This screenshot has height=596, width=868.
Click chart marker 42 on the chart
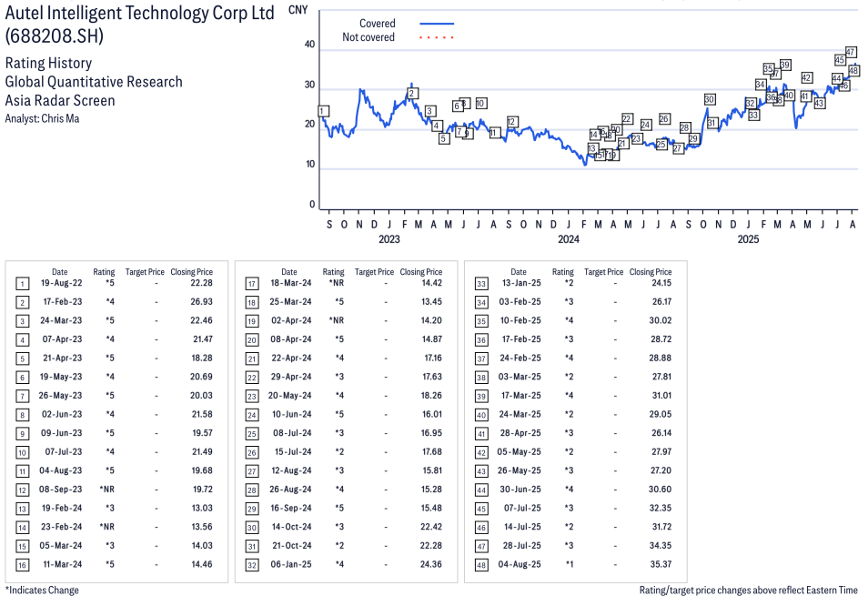point(806,78)
